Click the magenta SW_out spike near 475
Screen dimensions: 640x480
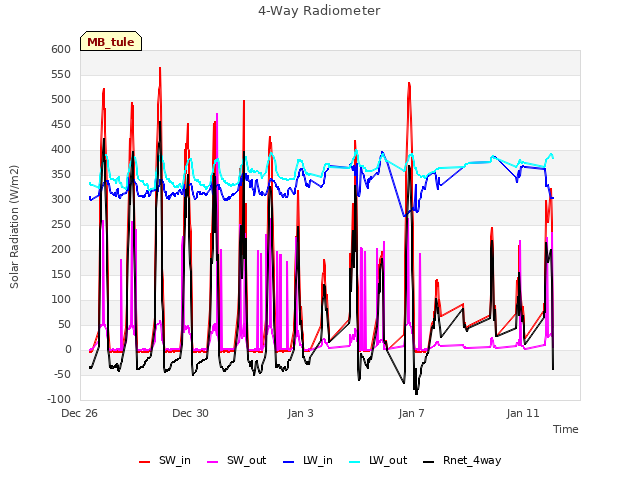point(217,114)
